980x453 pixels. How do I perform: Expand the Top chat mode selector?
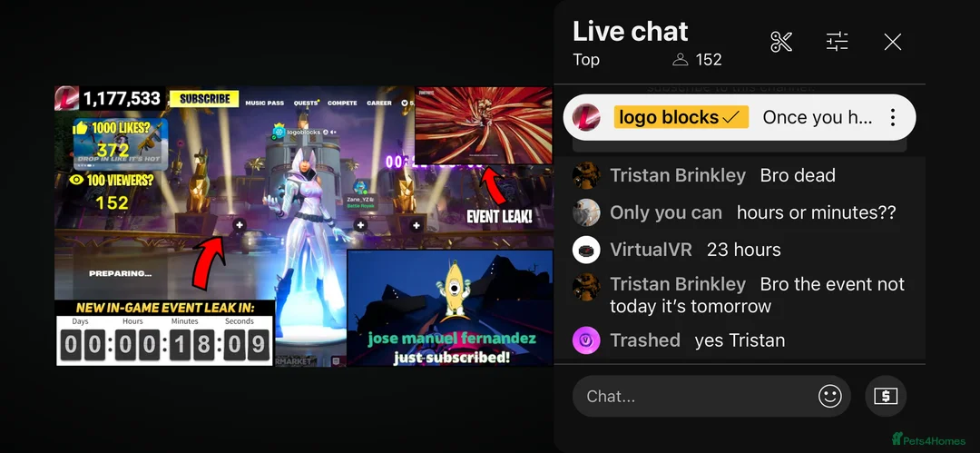pyautogui.click(x=586, y=59)
